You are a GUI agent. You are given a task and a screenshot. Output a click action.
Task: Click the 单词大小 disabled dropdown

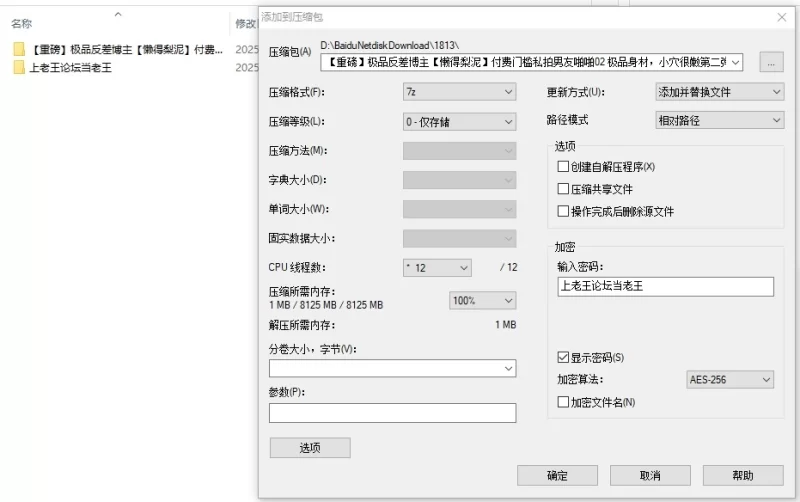[459, 209]
